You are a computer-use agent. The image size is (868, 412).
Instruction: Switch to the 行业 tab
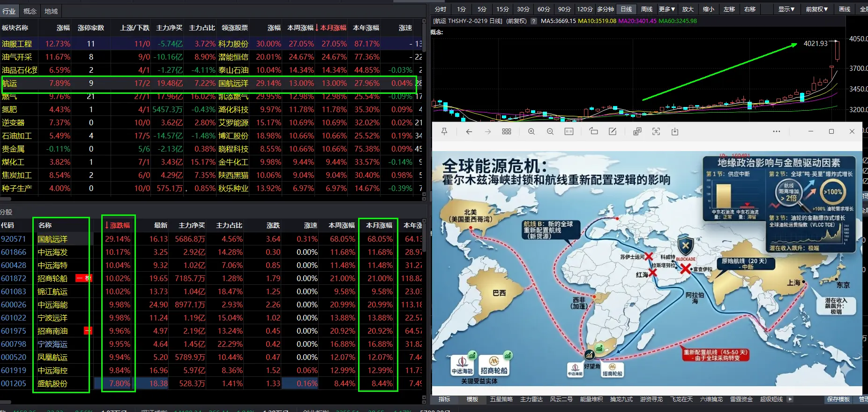[x=9, y=11]
